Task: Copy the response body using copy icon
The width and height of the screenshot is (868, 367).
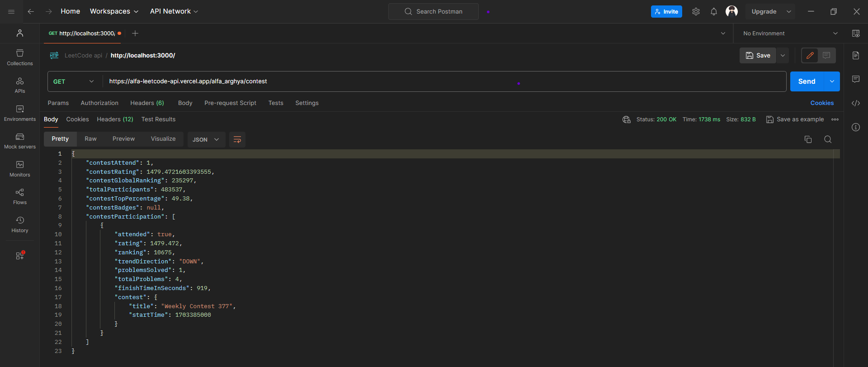Action: pos(808,139)
